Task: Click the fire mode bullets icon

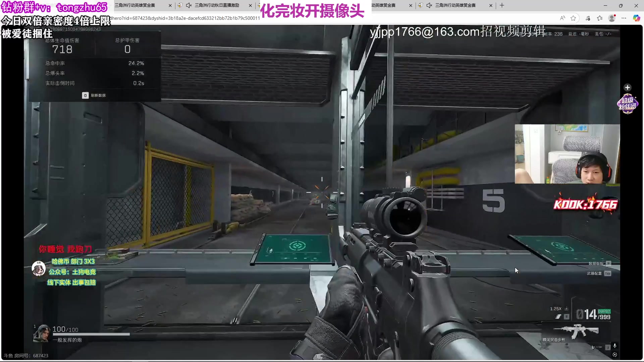Action: tap(558, 316)
